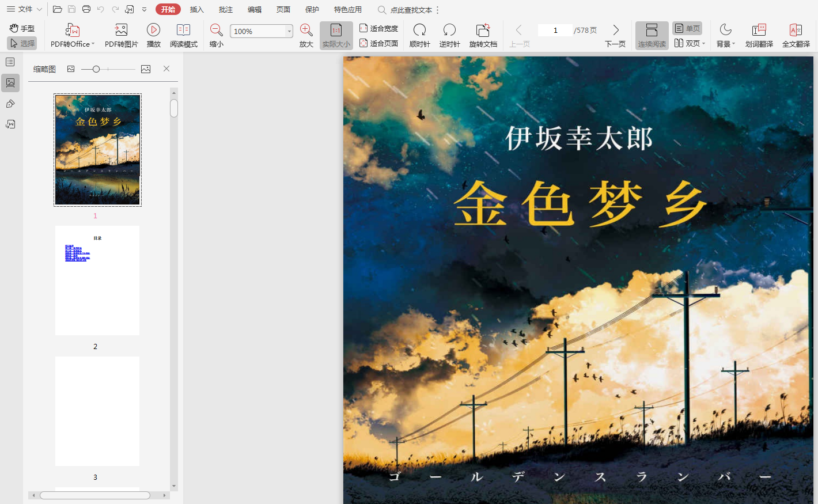Screen dimensions: 818x504
Task: Toggle 实际大小 actual size view
Action: [336, 36]
